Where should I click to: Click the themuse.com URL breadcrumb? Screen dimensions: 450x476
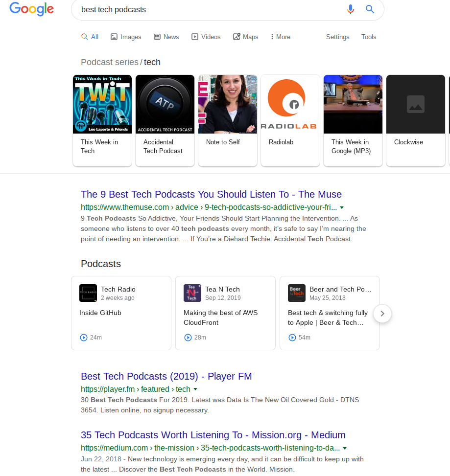pyautogui.click(x=209, y=207)
